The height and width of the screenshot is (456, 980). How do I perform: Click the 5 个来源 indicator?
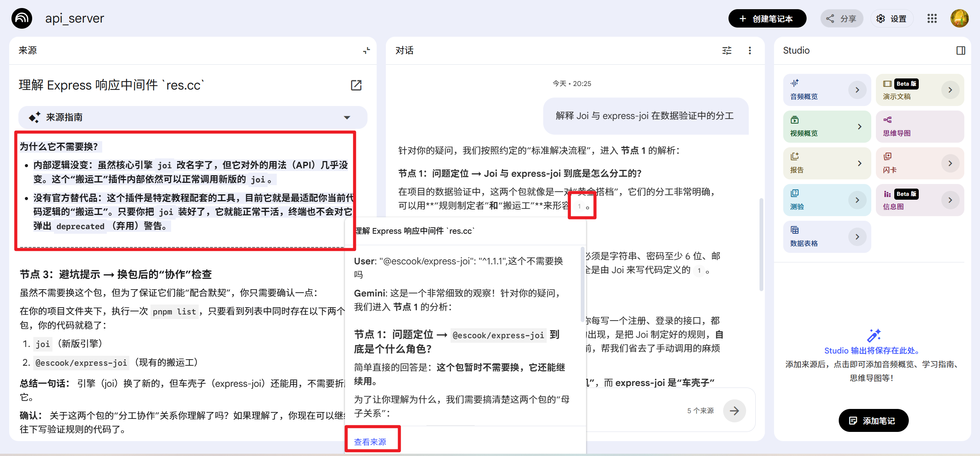point(700,410)
